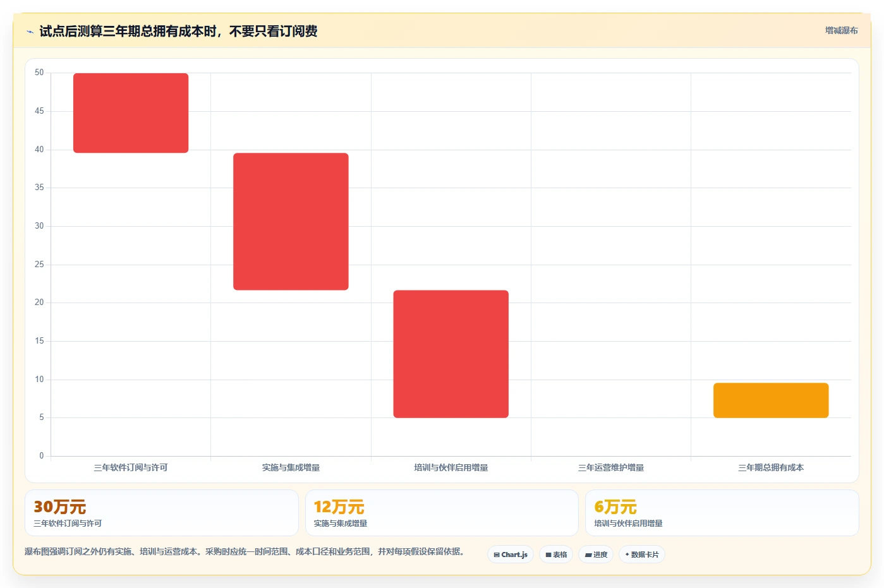Click the x-axis label 三年期总拥有成本
Image resolution: width=884 pixels, height=588 pixels.
(771, 467)
